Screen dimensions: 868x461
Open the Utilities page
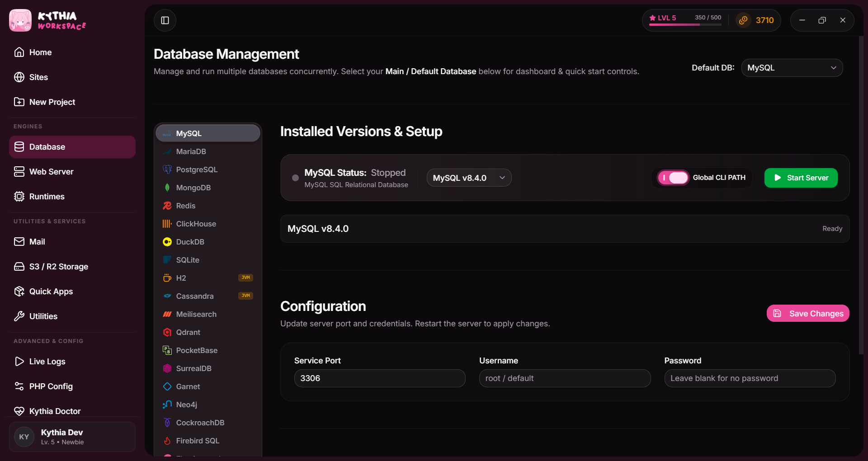coord(72,316)
